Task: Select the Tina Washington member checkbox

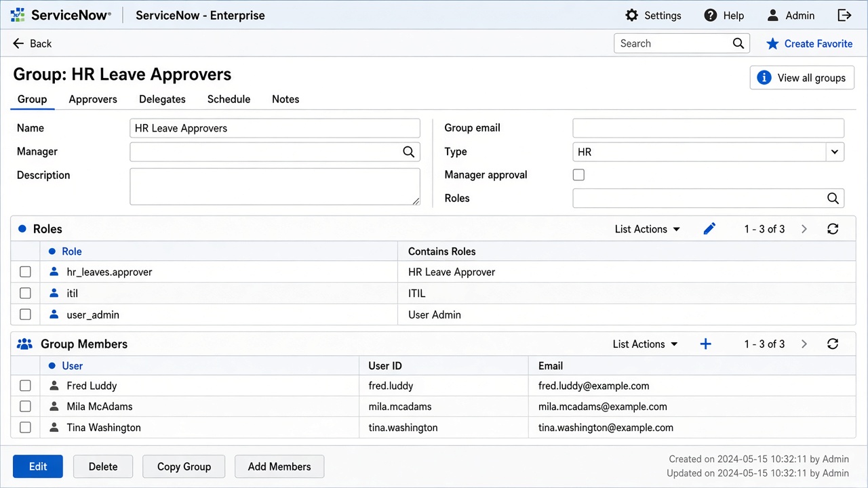Action: coord(25,428)
